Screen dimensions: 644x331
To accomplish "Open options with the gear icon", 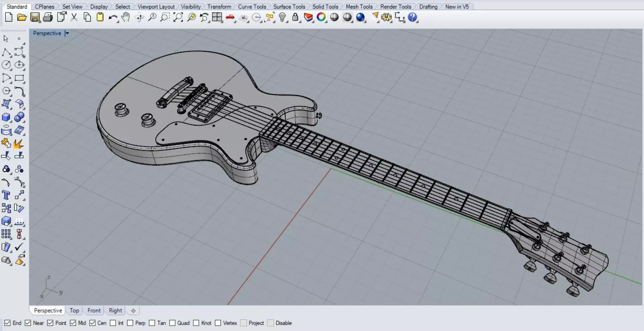I will (x=386, y=17).
